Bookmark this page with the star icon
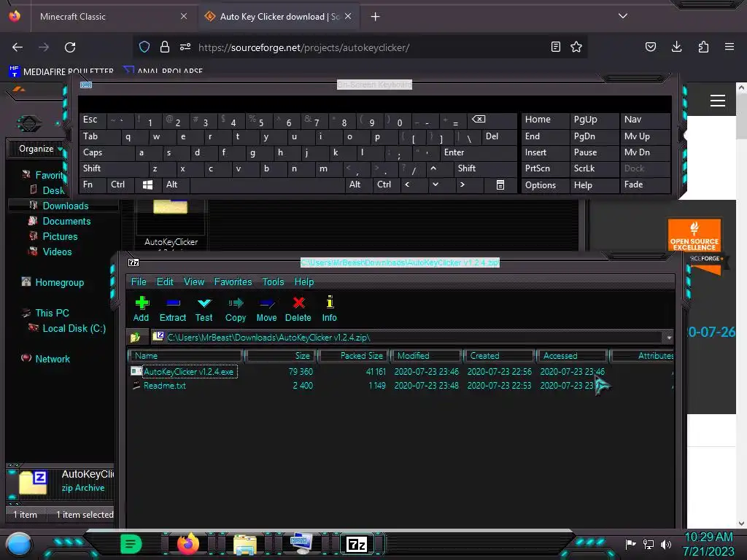 (576, 47)
